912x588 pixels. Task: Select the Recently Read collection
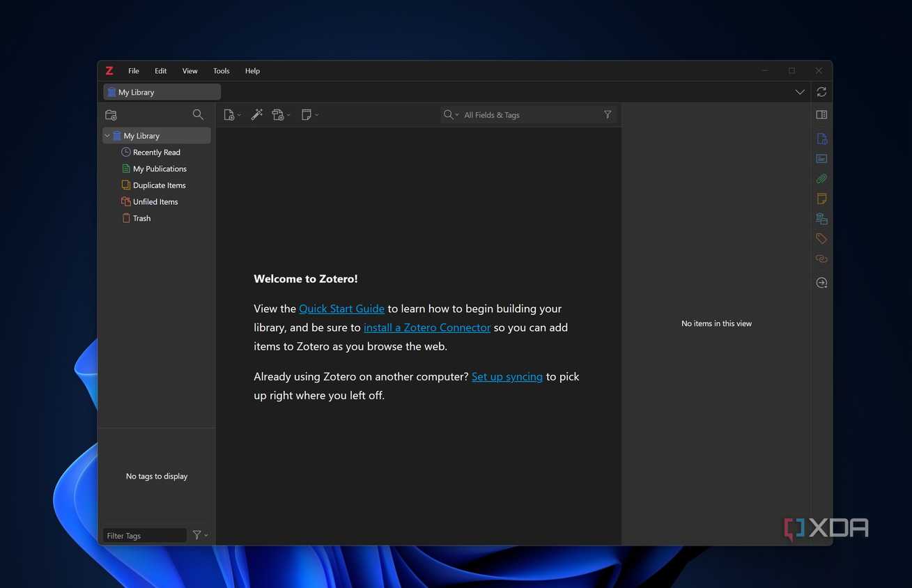point(157,153)
